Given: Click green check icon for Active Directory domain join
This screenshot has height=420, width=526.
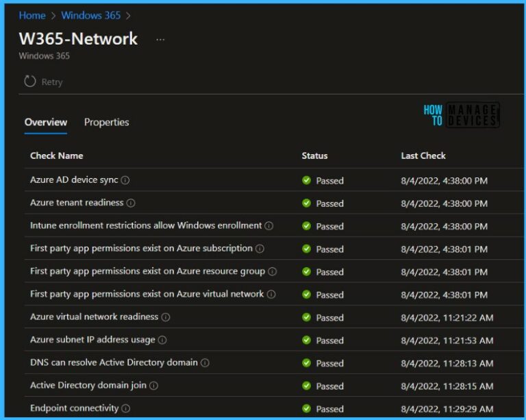Looking at the screenshot, I should [306, 386].
